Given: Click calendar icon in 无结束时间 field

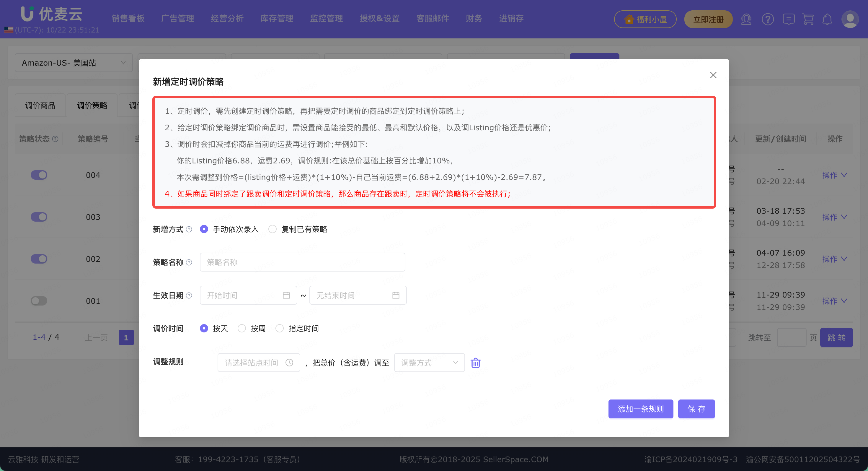Looking at the screenshot, I should [x=396, y=295].
